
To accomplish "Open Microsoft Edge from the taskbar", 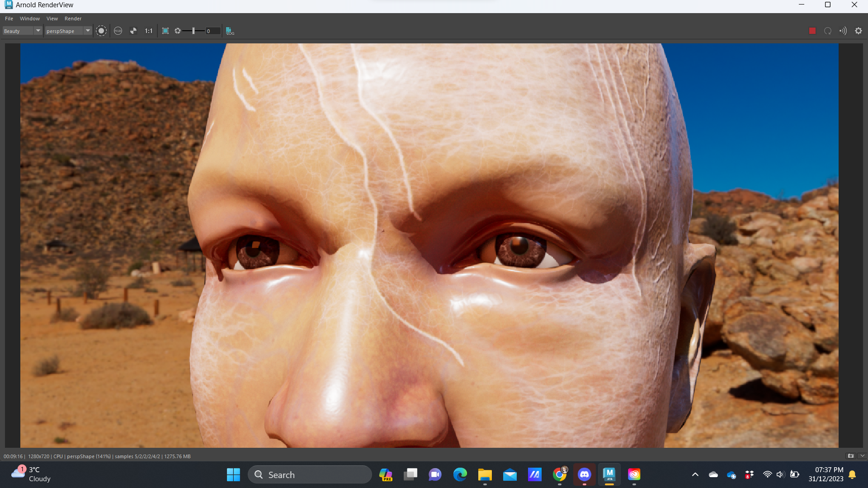I will click(x=460, y=474).
